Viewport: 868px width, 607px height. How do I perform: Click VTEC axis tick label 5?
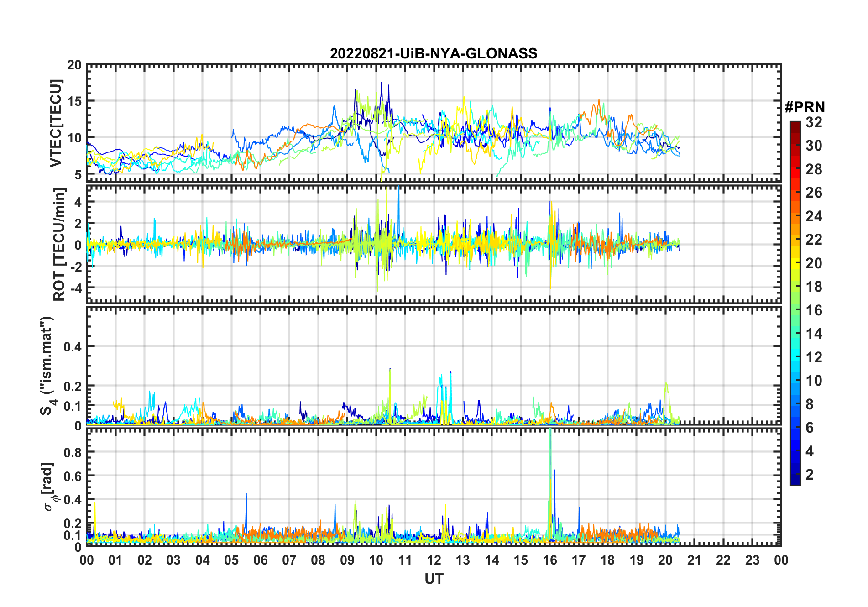tap(78, 174)
